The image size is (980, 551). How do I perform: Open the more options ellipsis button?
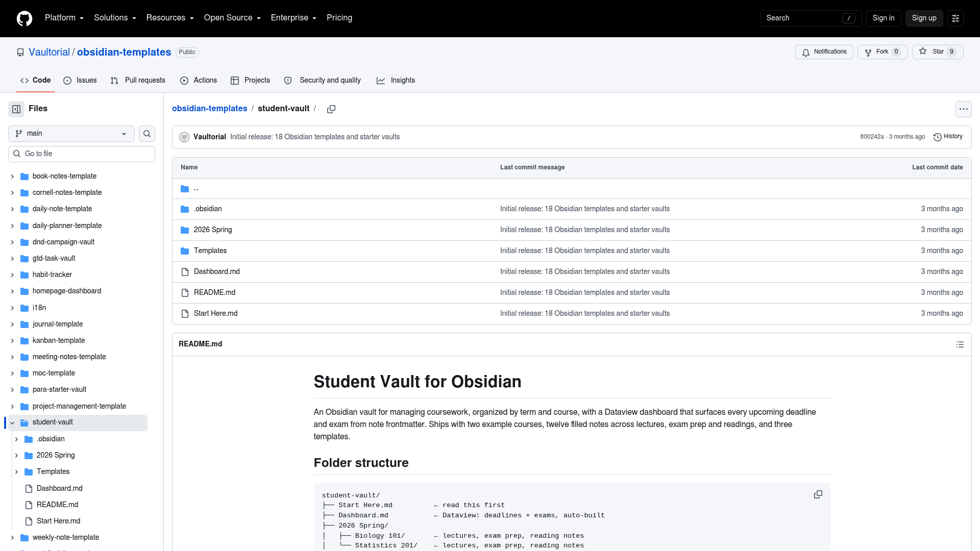click(x=963, y=109)
